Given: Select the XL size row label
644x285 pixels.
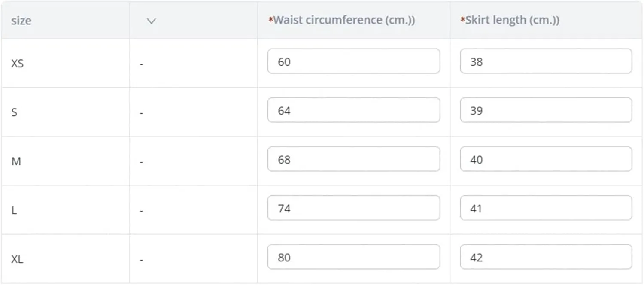Looking at the screenshot, I should click(x=17, y=259).
